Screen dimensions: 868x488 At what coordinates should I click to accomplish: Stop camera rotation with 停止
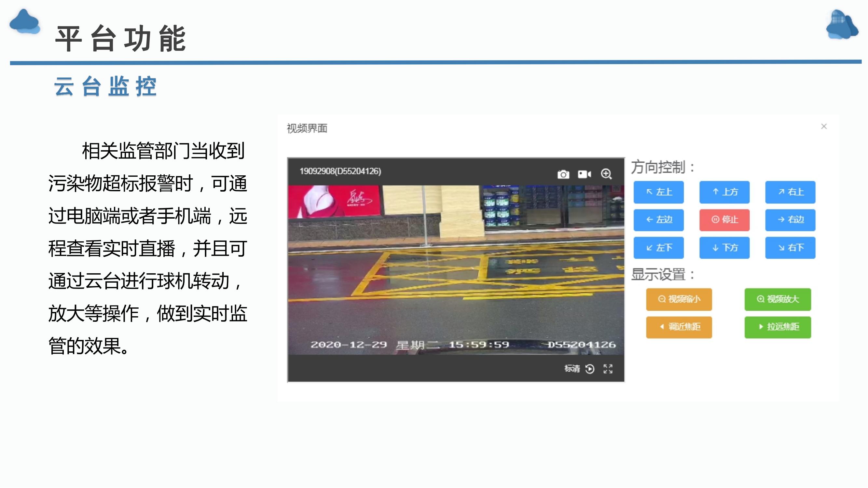(x=724, y=220)
